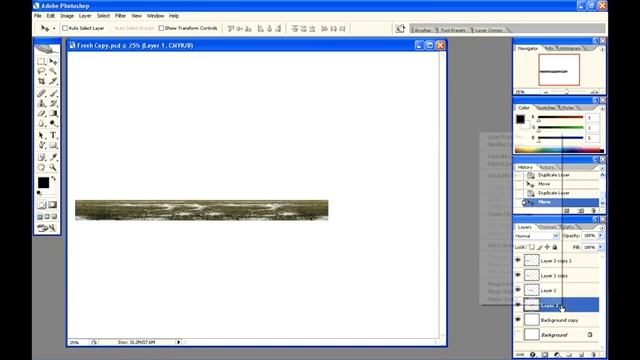Enable Auto Select Layer checkbox

[65, 28]
